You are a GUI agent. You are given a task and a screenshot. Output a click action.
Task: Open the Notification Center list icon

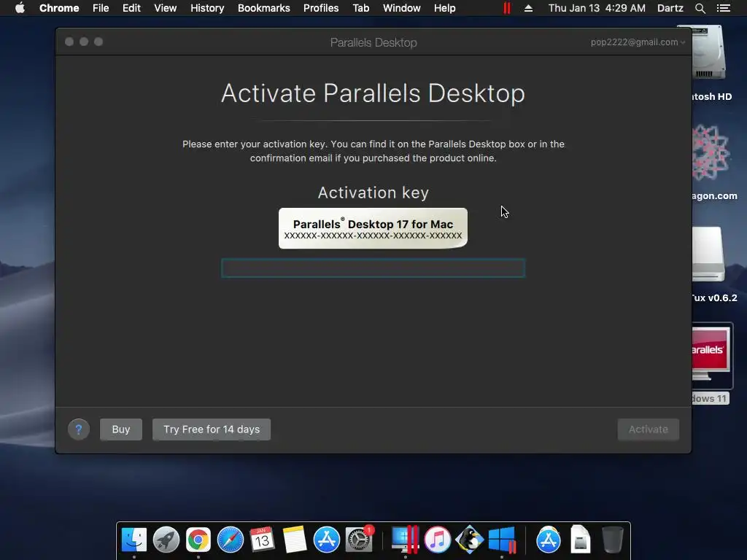(x=723, y=8)
